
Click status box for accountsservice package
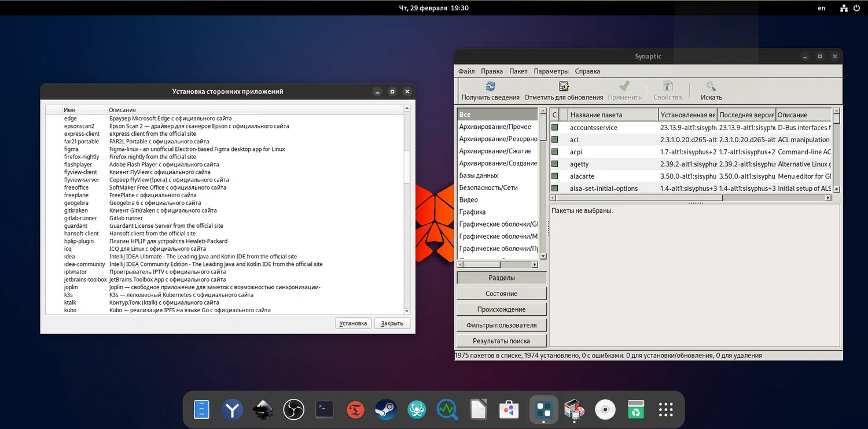[554, 127]
